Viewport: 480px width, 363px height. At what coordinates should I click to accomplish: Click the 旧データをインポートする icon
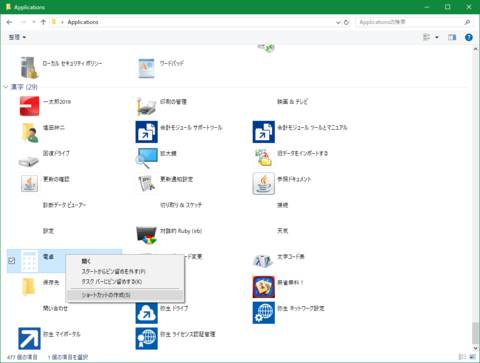tap(263, 157)
